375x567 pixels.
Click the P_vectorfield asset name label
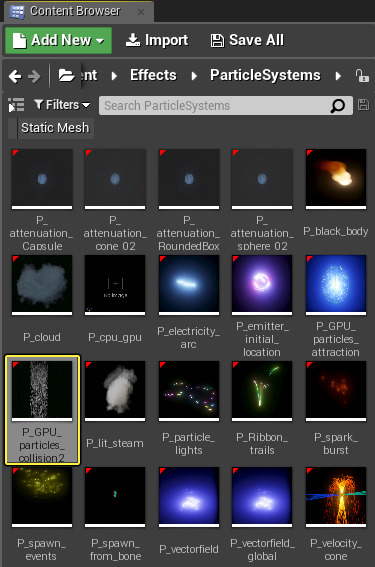189,549
